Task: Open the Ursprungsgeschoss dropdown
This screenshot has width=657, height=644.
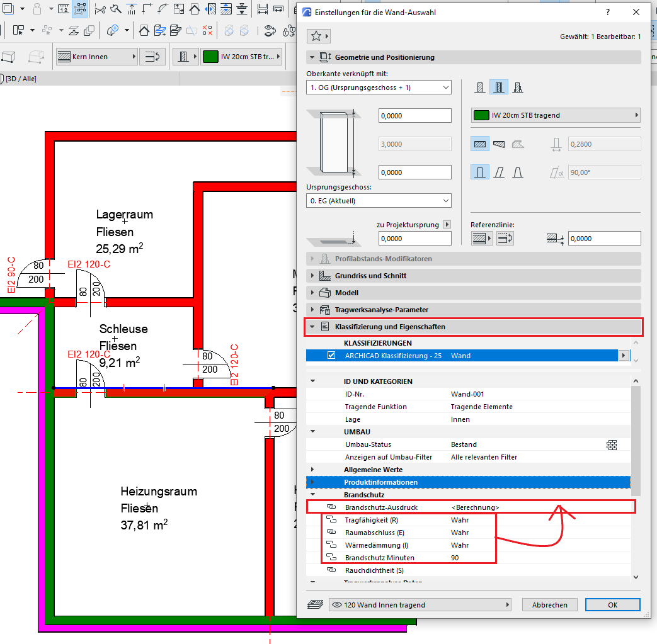Action: pos(379,201)
